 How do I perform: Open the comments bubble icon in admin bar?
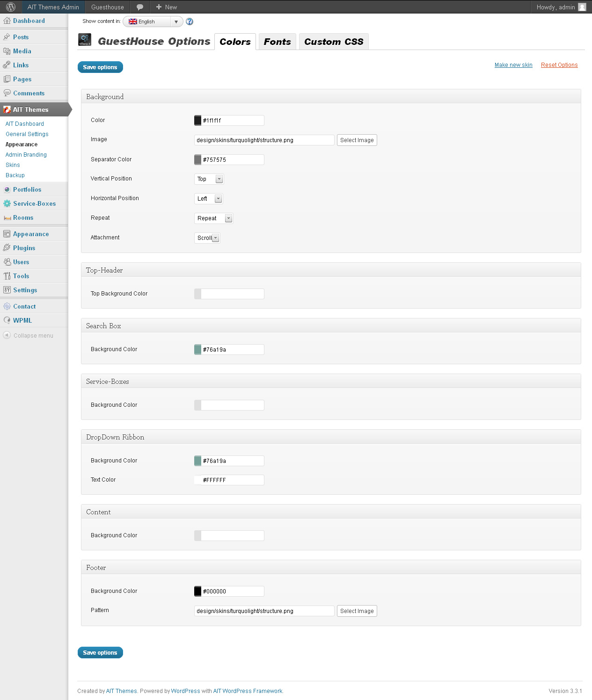click(139, 7)
